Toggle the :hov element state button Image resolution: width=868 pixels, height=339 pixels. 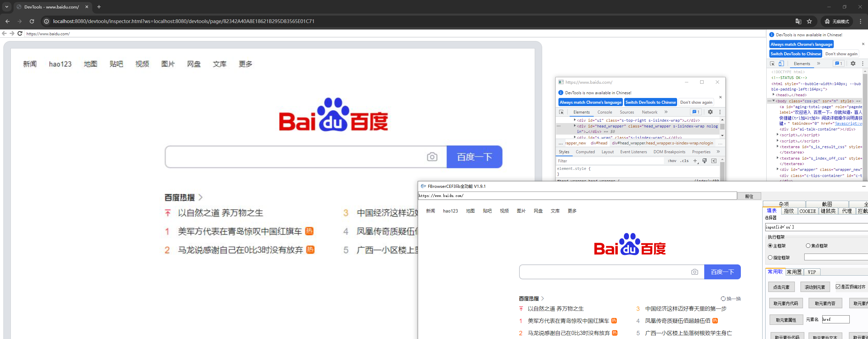coord(672,161)
